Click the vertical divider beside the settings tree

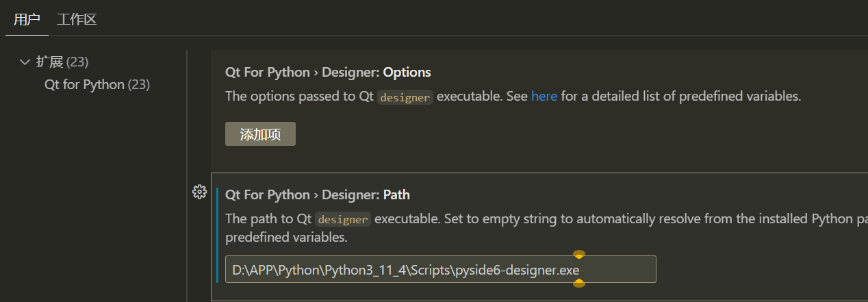[x=187, y=171]
